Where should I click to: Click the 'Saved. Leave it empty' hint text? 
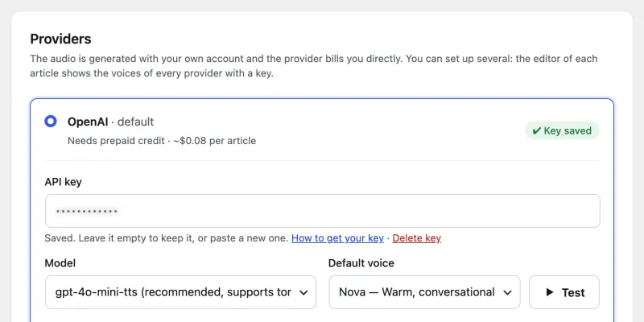tap(167, 238)
